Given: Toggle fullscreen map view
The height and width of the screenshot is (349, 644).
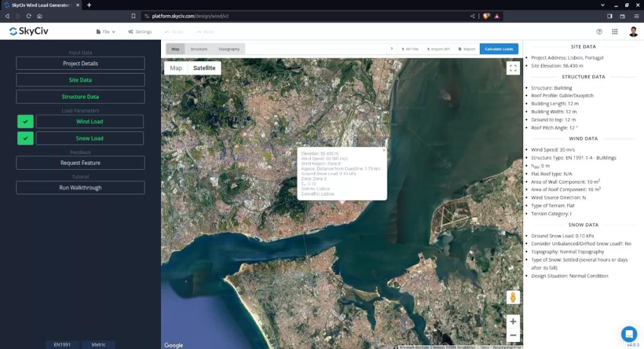Looking at the screenshot, I should coord(513,68).
